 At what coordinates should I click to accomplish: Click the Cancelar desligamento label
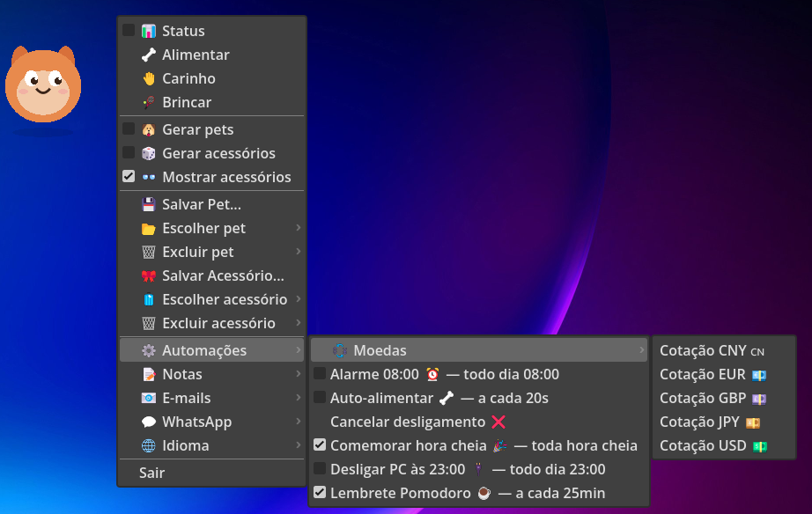pyautogui.click(x=408, y=422)
